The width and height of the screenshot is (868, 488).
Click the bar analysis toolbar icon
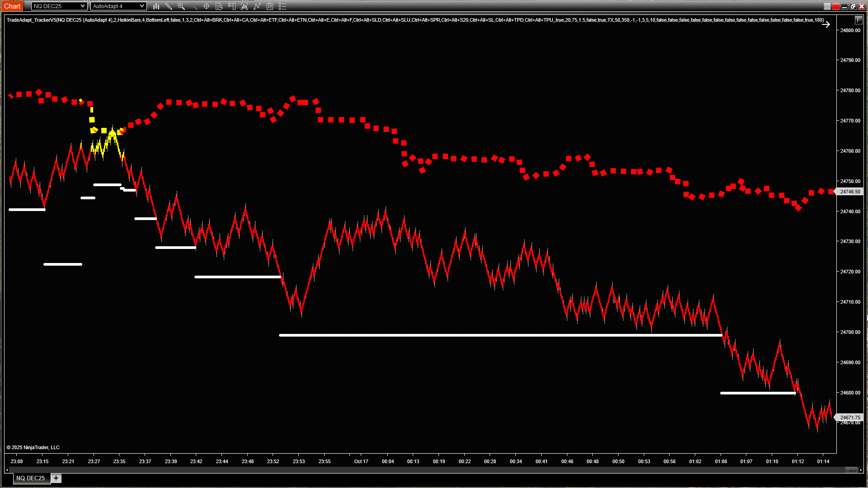(x=245, y=6)
